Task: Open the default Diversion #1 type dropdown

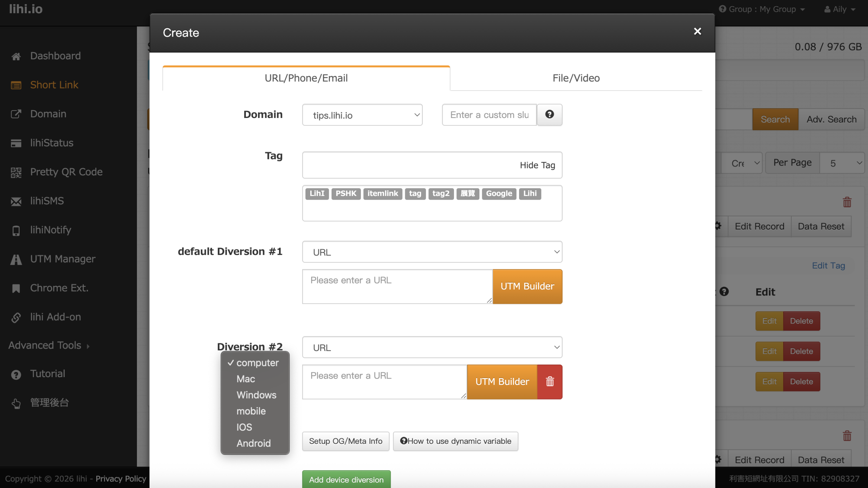Action: 432,252
